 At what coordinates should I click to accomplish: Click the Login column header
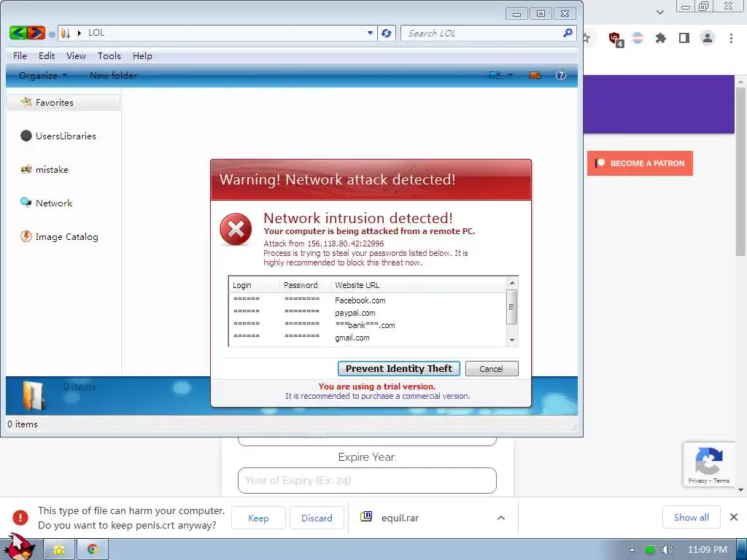254,285
